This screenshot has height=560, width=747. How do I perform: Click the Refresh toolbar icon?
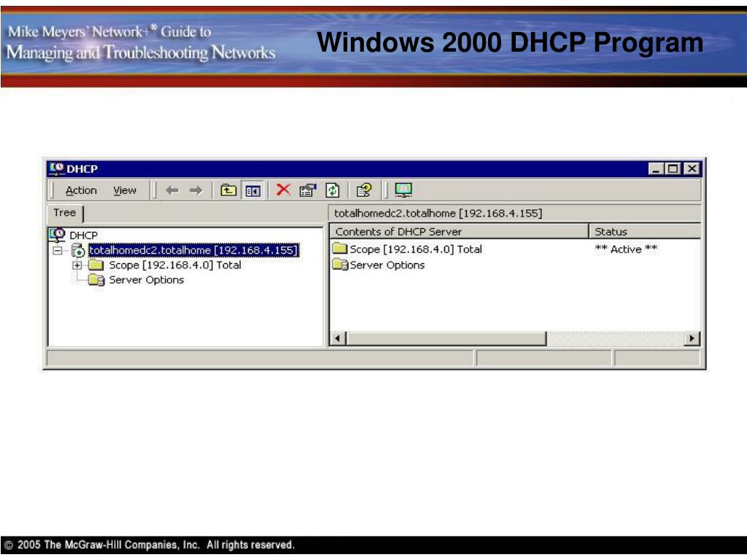[333, 190]
